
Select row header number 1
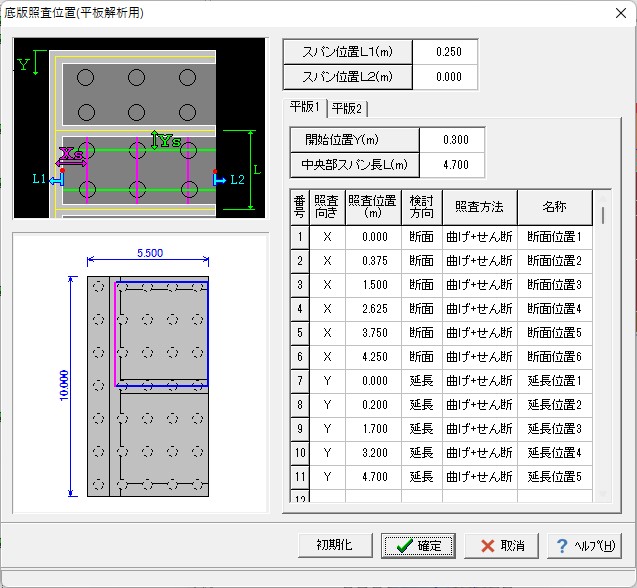pyautogui.click(x=300, y=237)
